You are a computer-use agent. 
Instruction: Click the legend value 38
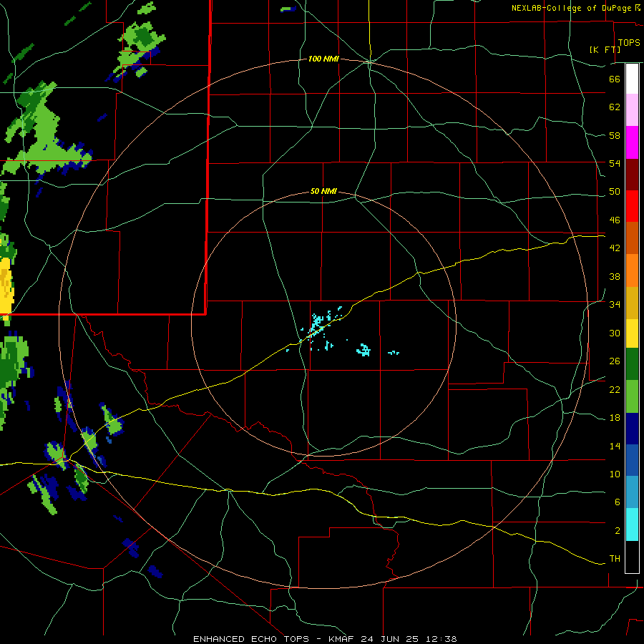[x=615, y=276]
